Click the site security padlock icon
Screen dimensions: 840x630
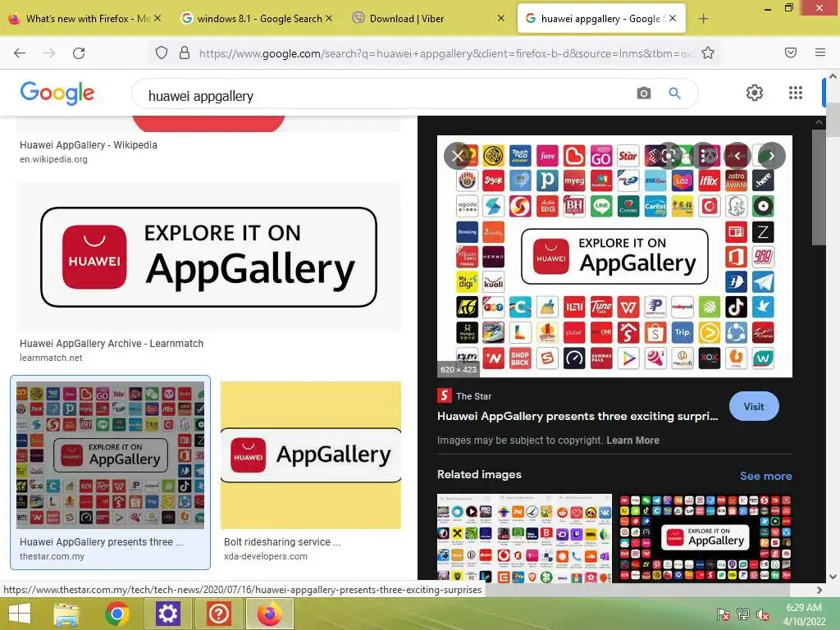[x=185, y=52]
